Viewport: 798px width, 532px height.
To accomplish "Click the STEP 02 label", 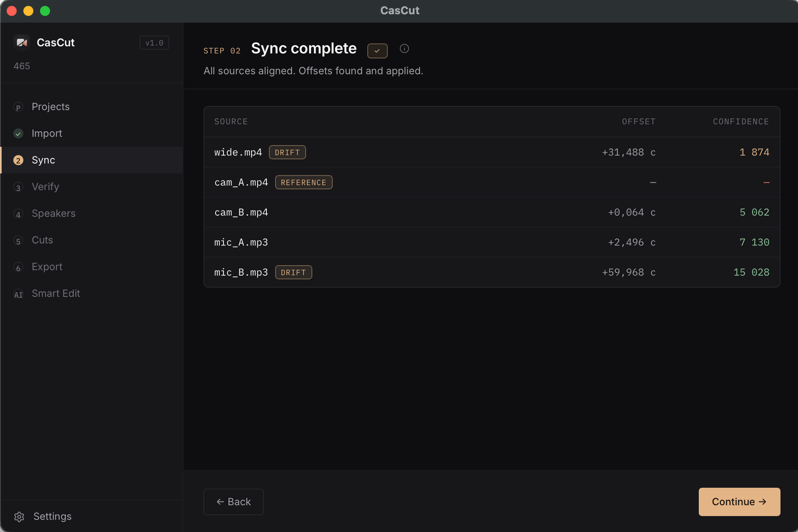I will (222, 51).
